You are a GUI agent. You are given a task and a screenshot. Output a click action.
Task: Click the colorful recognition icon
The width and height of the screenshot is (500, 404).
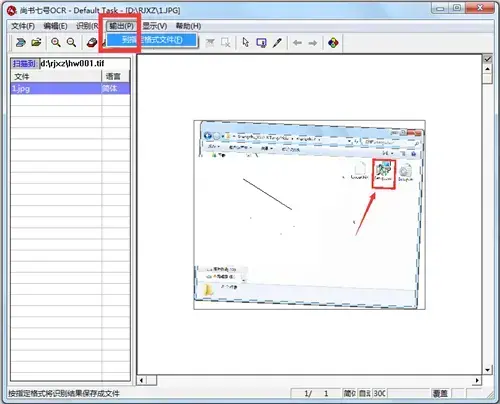(x=333, y=43)
